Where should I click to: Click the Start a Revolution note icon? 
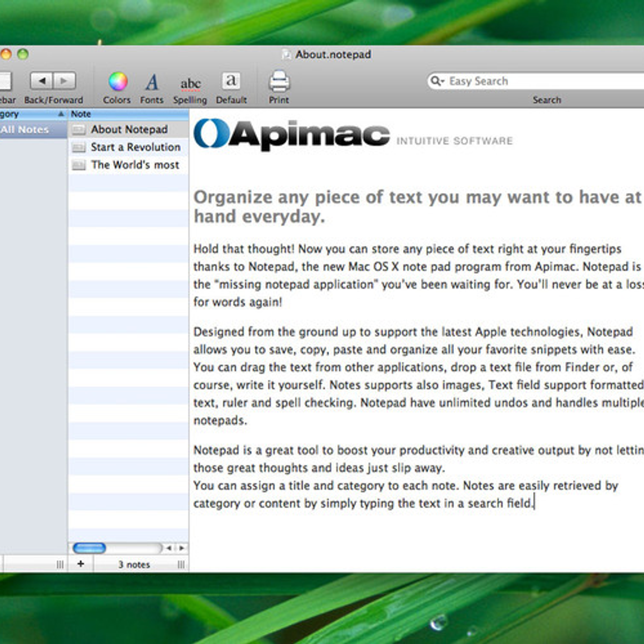click(x=79, y=147)
